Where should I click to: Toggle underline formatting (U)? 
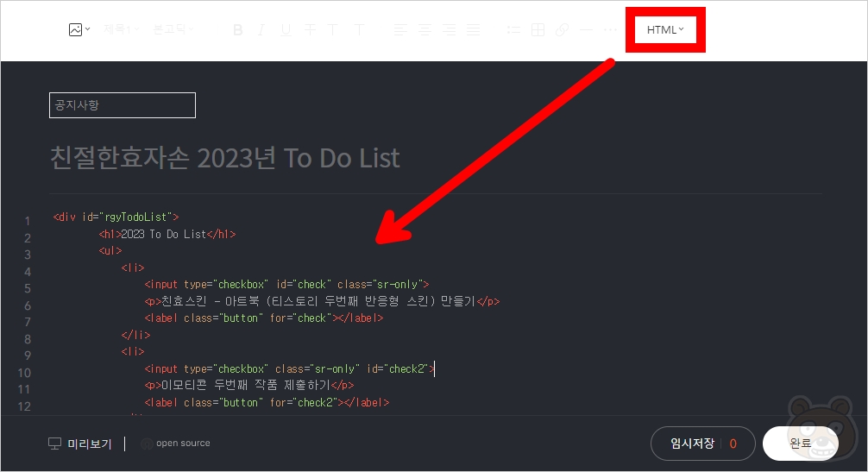pyautogui.click(x=286, y=30)
